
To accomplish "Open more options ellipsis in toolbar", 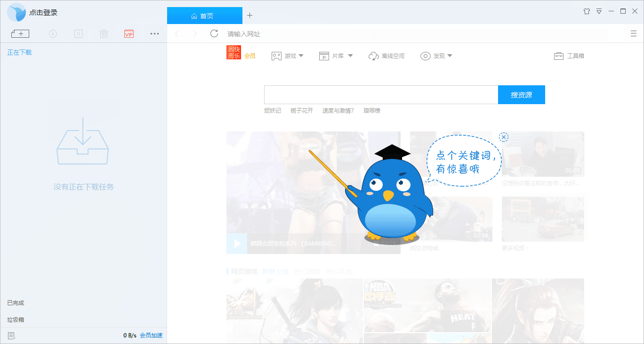I will [154, 33].
